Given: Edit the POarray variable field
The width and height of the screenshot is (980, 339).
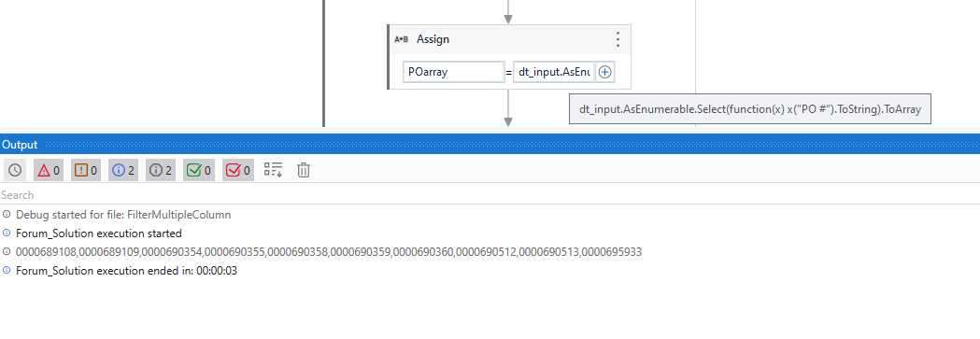Looking at the screenshot, I should [454, 72].
